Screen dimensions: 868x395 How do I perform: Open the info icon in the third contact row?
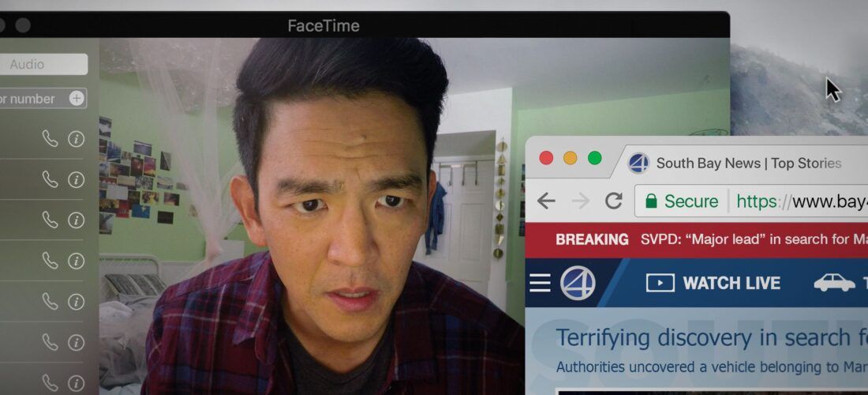click(76, 220)
